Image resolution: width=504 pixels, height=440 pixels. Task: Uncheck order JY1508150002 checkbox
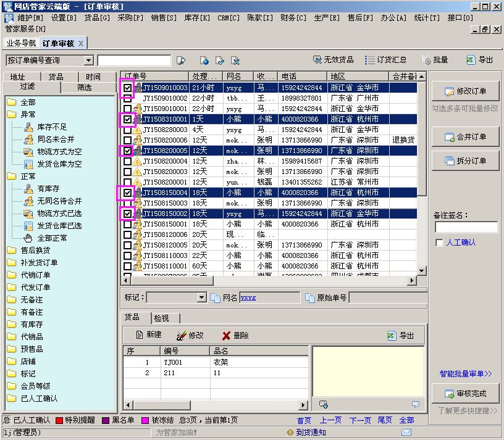(x=127, y=214)
